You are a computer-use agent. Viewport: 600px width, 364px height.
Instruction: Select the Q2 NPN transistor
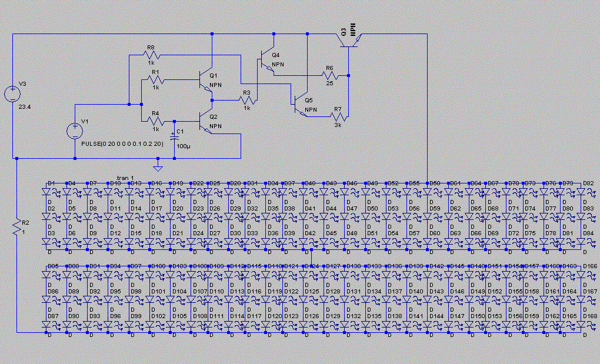205,121
